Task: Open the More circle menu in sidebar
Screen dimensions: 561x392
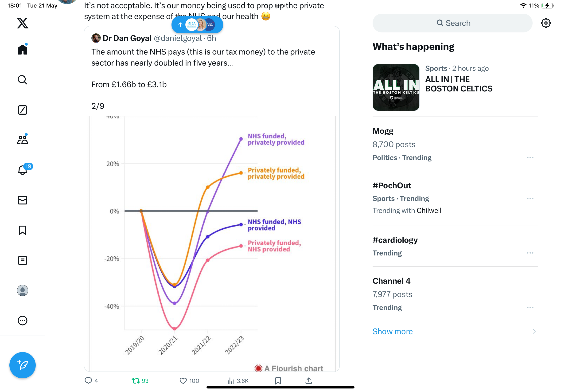Action: tap(23, 321)
